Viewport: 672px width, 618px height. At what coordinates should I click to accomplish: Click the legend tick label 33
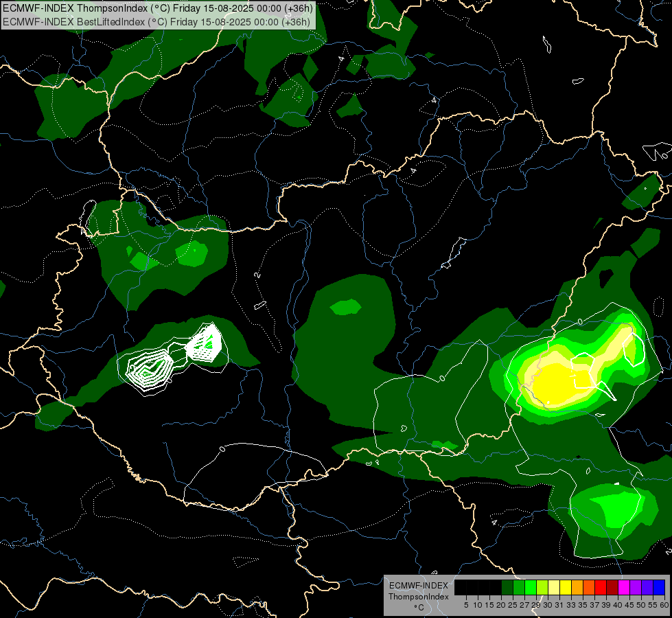pyautogui.click(x=571, y=605)
